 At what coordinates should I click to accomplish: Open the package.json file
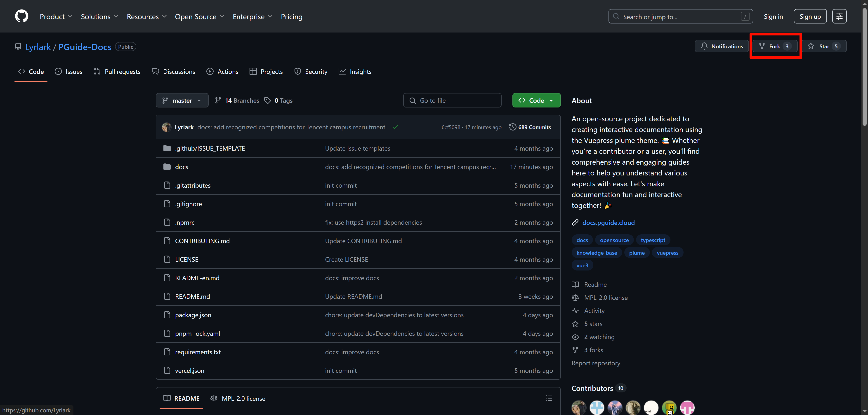(x=193, y=315)
